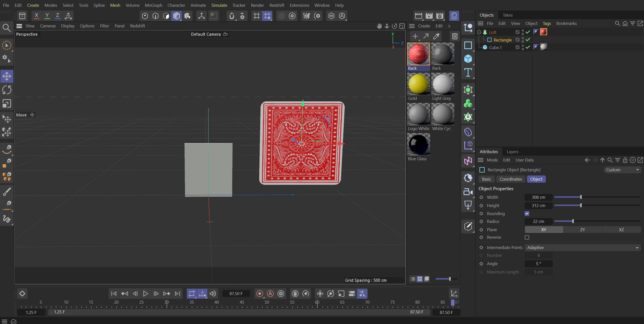Enable the Reverse checkbox

527,237
